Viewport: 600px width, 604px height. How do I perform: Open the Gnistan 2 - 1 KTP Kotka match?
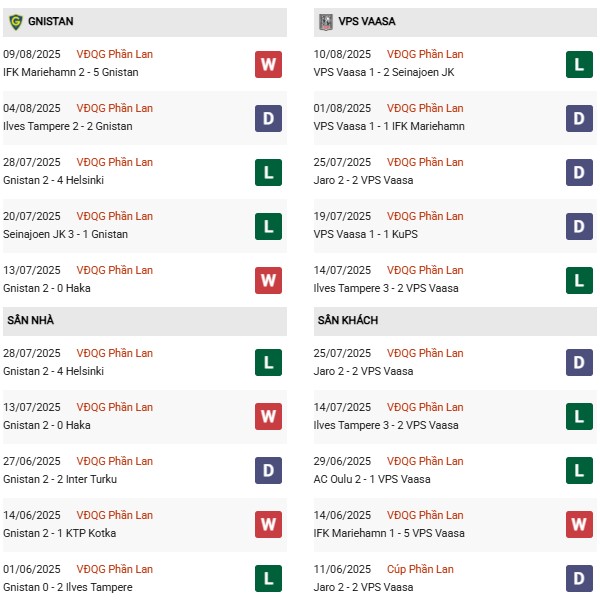[x=62, y=533]
